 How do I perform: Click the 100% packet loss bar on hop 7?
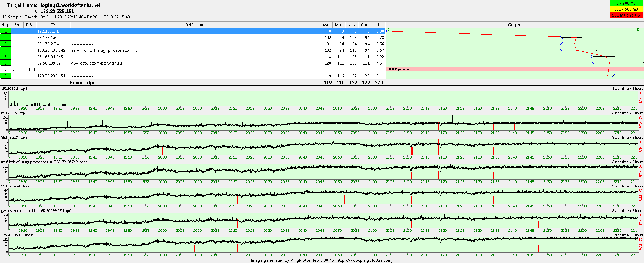pos(514,70)
